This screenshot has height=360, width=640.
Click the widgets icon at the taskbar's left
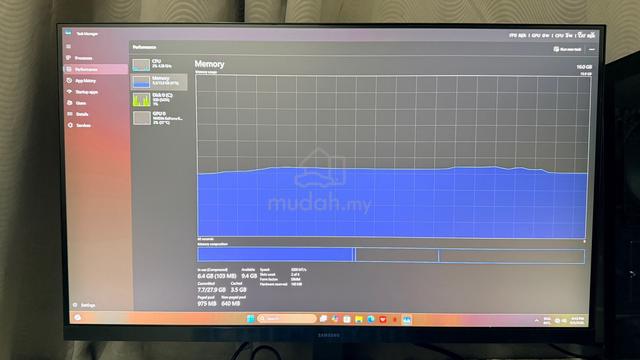[78, 318]
